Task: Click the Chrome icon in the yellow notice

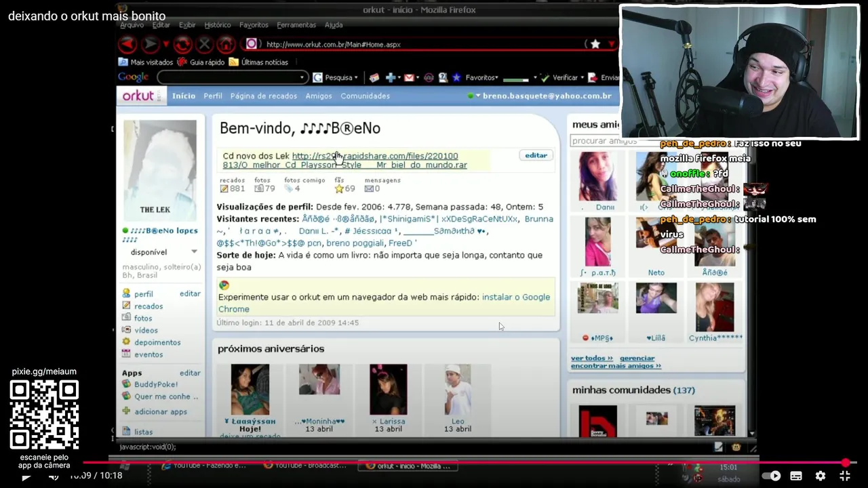Action: pos(224,285)
